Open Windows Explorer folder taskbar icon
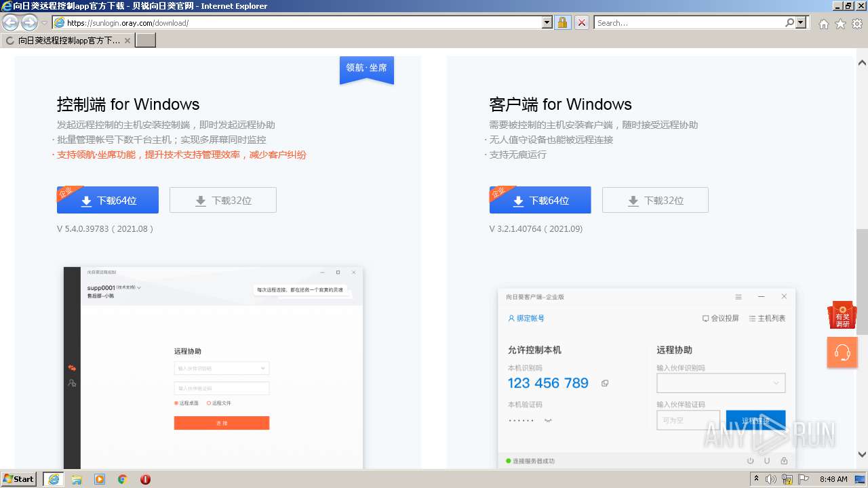868x488 pixels. tap(77, 479)
